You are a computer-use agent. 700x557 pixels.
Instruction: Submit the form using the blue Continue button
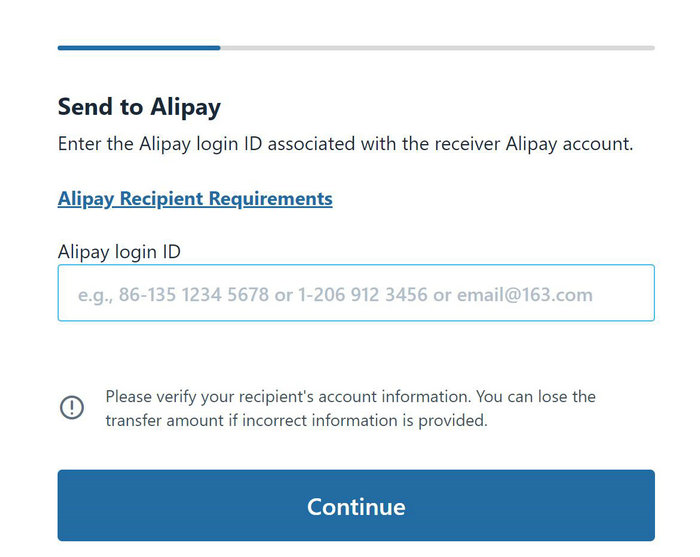tap(356, 505)
